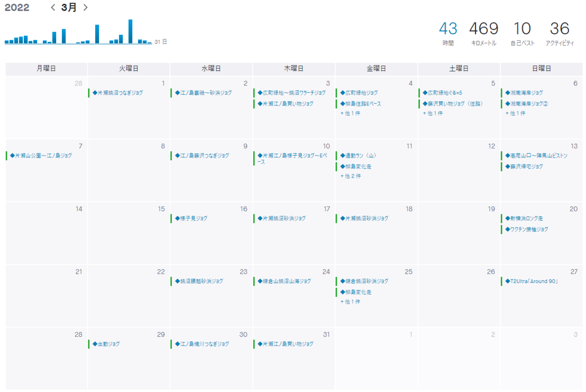Open 片瀬鵠沼砂浜ジョグ on March 18

tap(364, 219)
